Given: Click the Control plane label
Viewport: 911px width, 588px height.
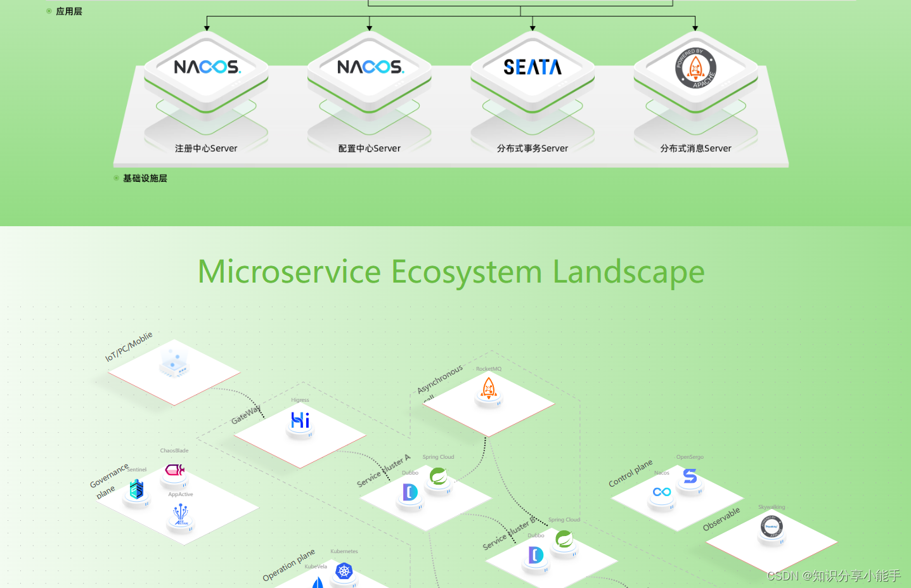Looking at the screenshot, I should click(x=631, y=473).
